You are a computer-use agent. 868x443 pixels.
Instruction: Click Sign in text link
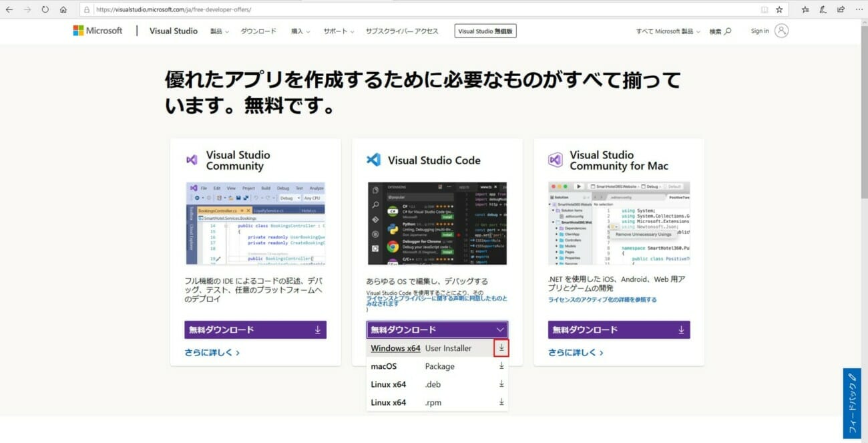760,31
